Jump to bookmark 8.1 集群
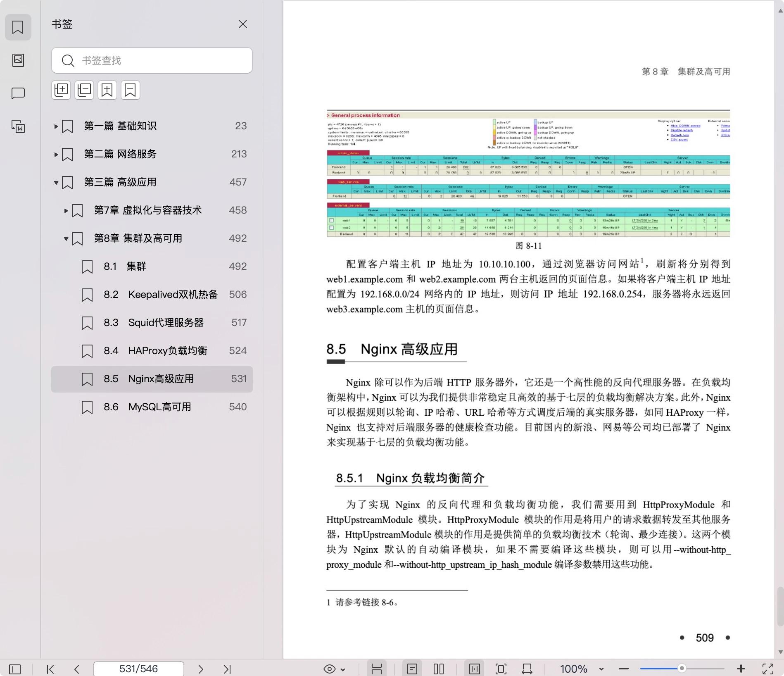The height and width of the screenshot is (676, 784). point(152,267)
